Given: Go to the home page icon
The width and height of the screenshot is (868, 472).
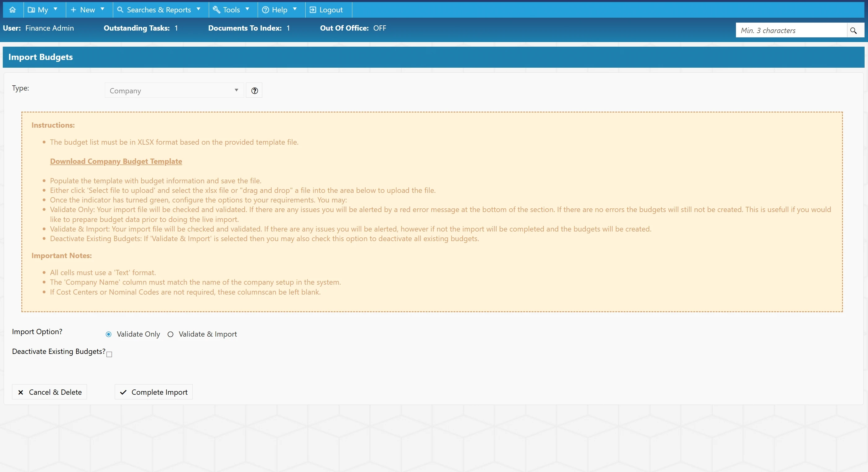Looking at the screenshot, I should click(12, 10).
